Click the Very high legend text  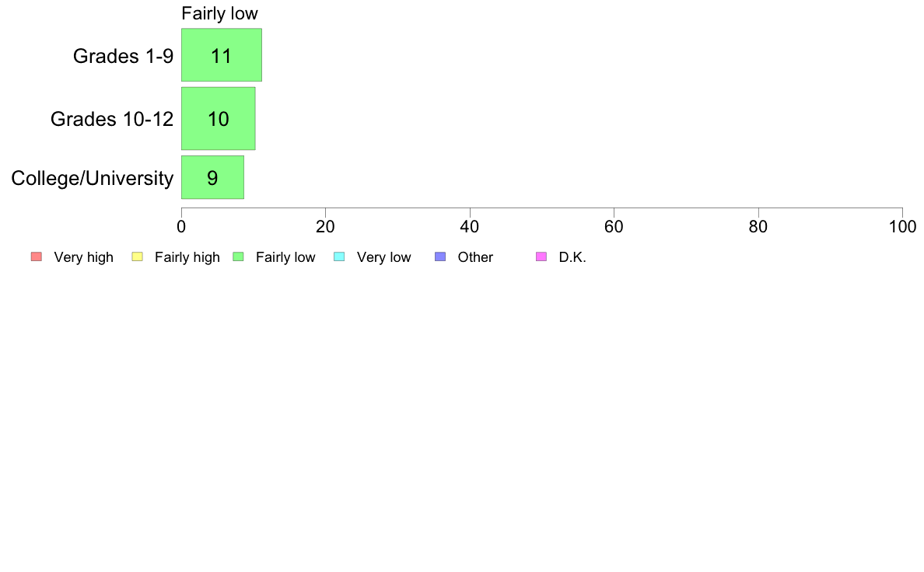click(84, 257)
